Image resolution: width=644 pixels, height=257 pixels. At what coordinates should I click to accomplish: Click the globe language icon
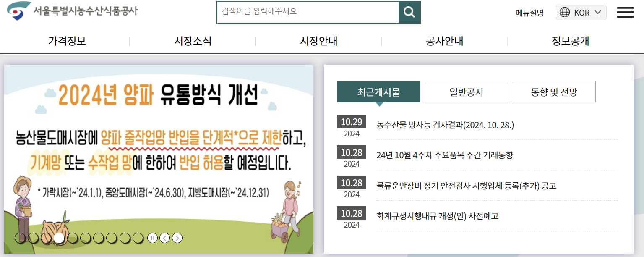click(565, 13)
